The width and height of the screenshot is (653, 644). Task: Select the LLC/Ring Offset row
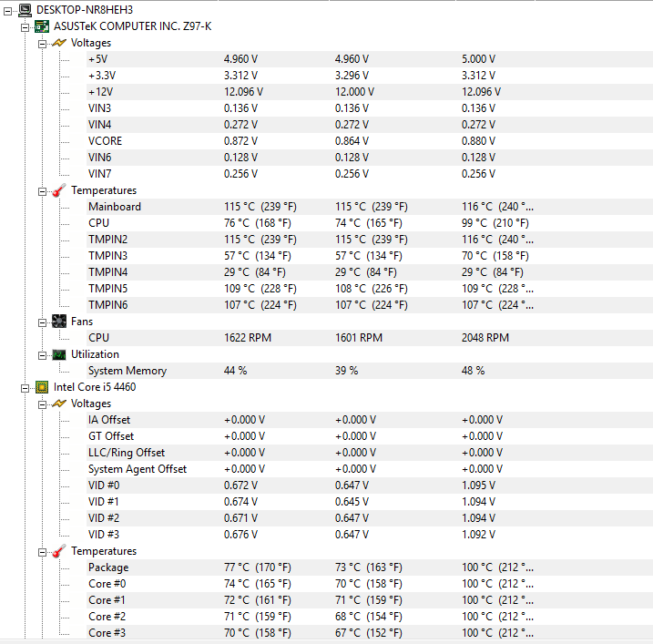pyautogui.click(x=370, y=453)
